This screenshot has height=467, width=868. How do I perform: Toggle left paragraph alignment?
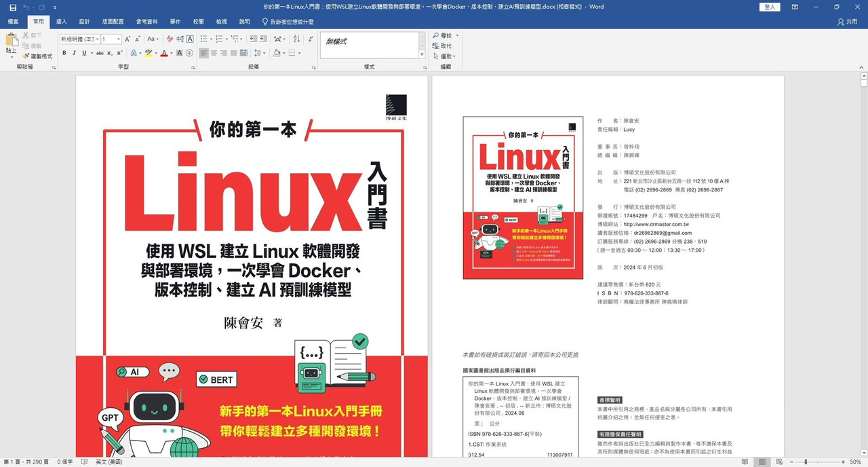tap(204, 53)
